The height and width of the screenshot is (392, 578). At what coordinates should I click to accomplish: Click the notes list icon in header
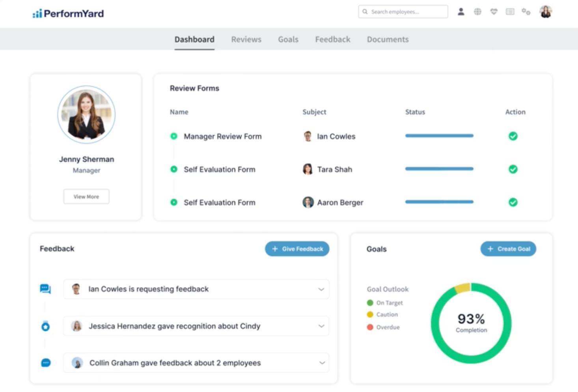509,11
